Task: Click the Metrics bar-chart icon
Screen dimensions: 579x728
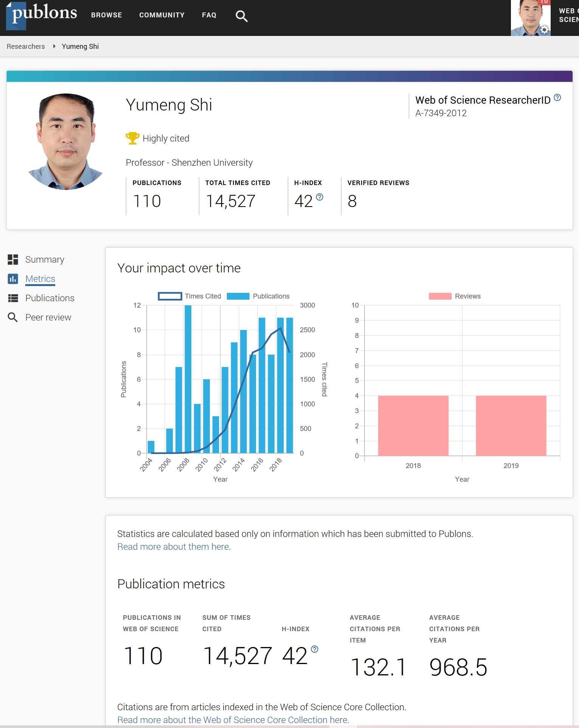Action: click(x=13, y=279)
